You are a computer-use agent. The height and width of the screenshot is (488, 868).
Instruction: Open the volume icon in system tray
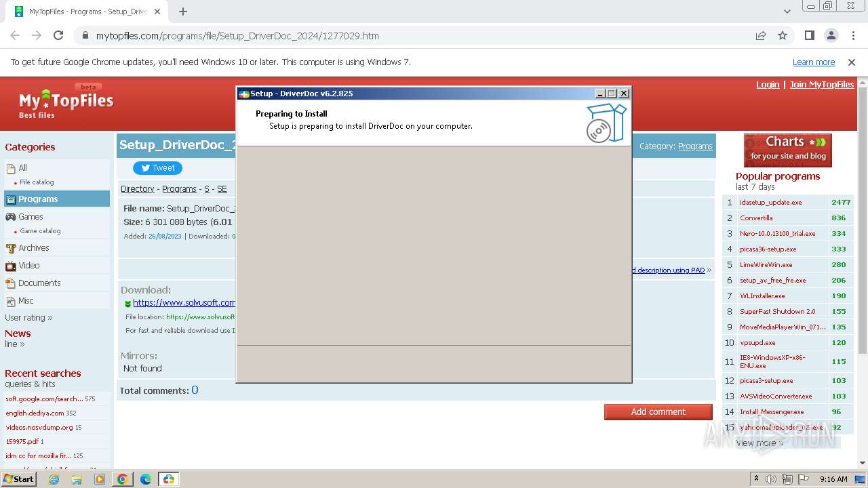(771, 479)
